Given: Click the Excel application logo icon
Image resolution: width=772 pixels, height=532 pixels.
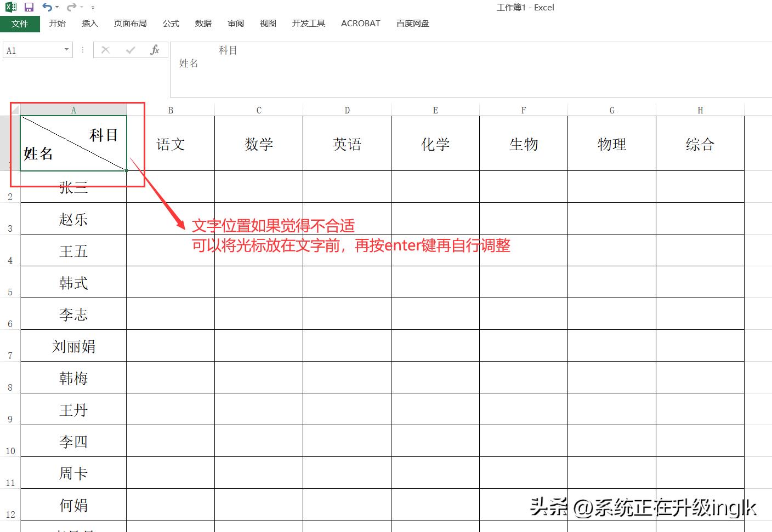Looking at the screenshot, I should click(11, 7).
